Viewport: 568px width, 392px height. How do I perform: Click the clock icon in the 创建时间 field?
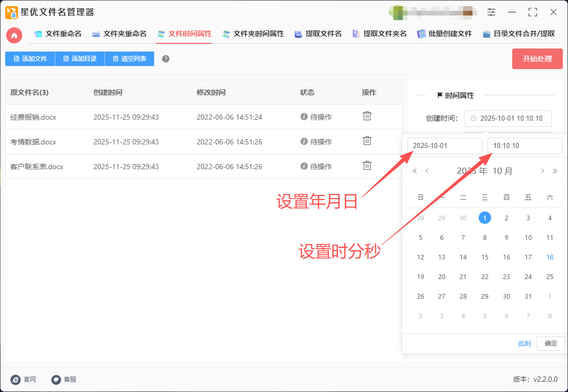point(474,118)
